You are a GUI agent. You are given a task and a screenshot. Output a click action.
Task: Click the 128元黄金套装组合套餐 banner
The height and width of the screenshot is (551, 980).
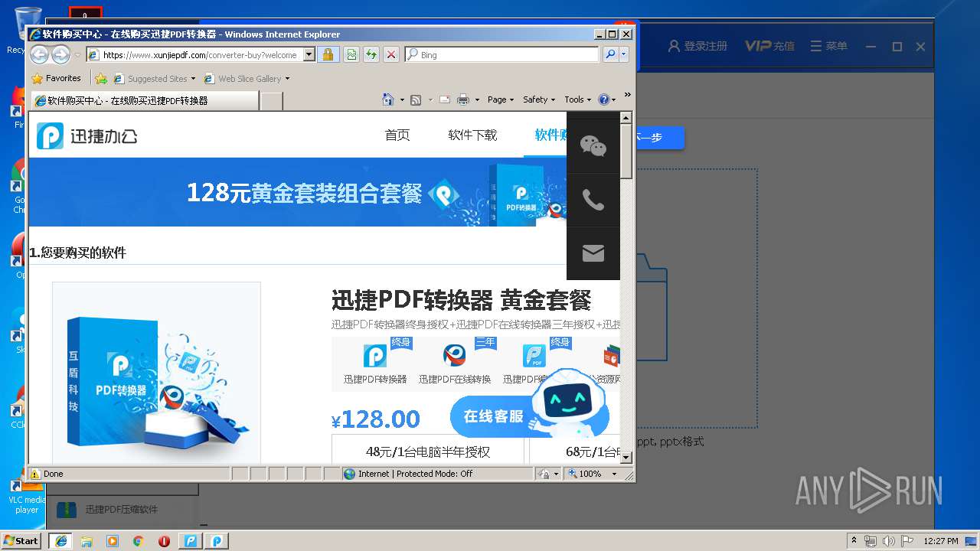coord(297,192)
